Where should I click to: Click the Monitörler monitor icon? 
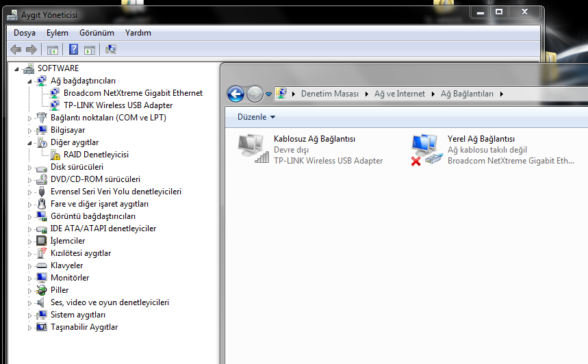pyautogui.click(x=42, y=277)
